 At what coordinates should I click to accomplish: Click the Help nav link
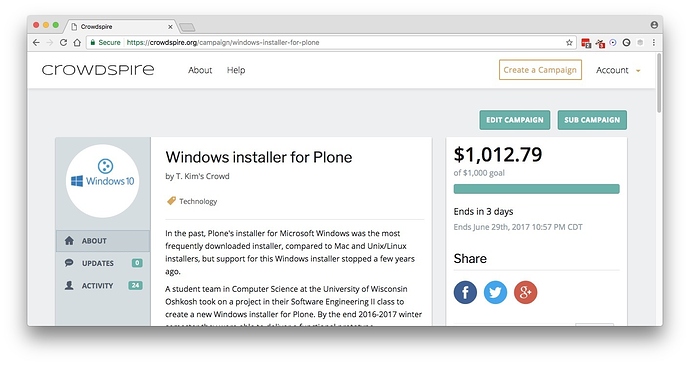click(x=236, y=70)
